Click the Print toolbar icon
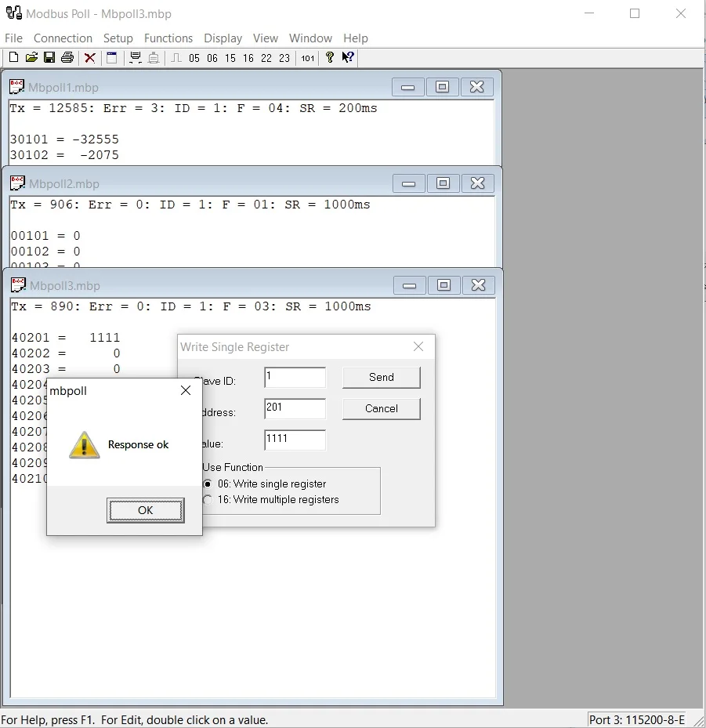Viewport: 706px width, 728px height. click(67, 57)
